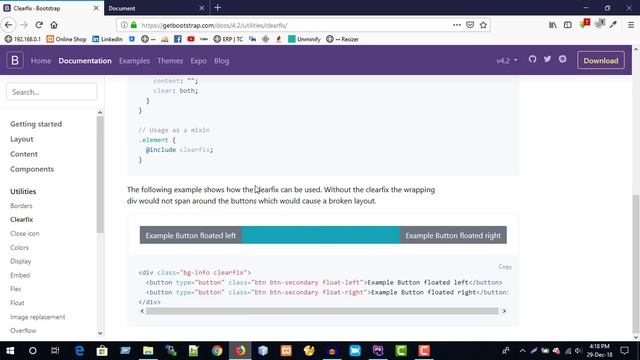Go to Home in navbar
Image resolution: width=640 pixels, height=360 pixels.
[41, 61]
